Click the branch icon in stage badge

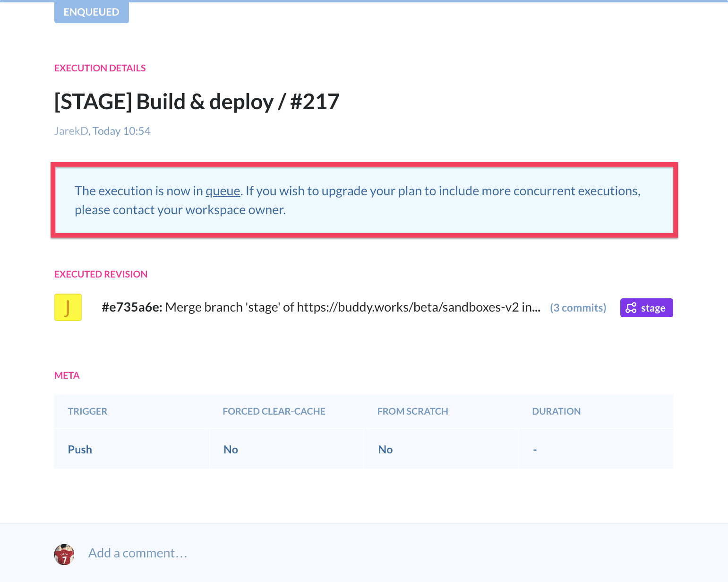(x=631, y=308)
